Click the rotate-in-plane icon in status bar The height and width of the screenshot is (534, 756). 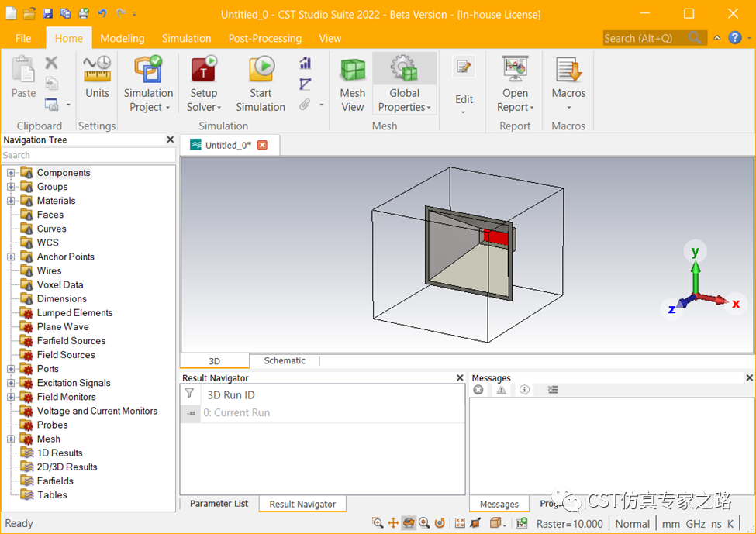coord(439,523)
